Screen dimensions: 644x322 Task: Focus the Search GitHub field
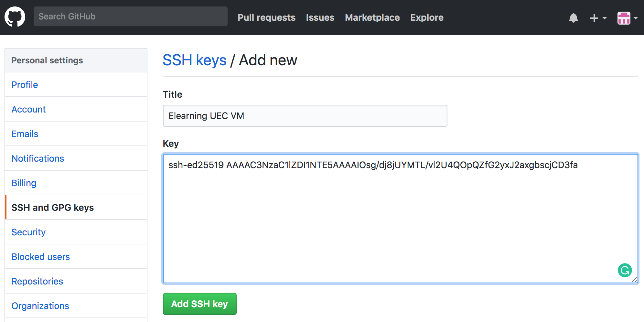[x=131, y=16]
